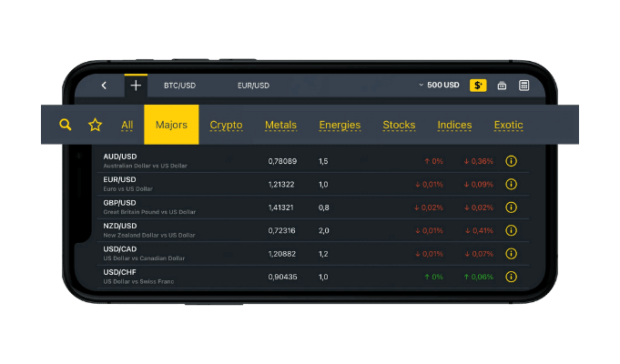The width and height of the screenshot is (620, 364).
Task: Click the NZD/USD price 0,72316
Action: 281,230
